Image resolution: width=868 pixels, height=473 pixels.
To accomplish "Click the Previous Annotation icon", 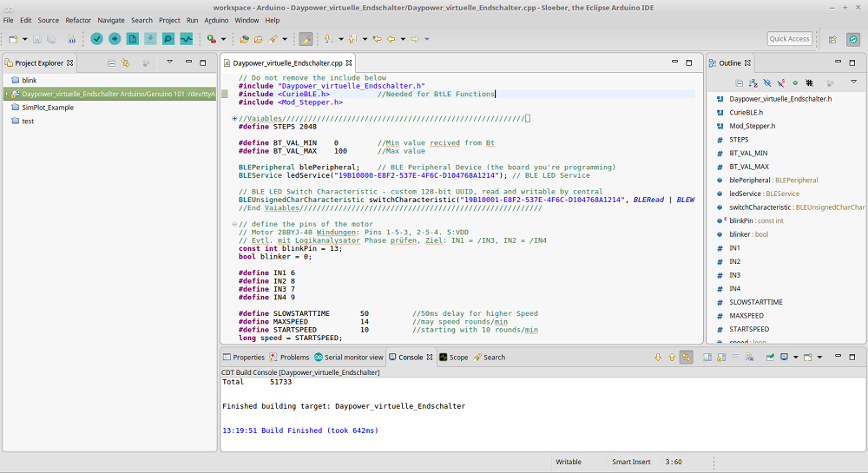I will pyautogui.click(x=352, y=39).
